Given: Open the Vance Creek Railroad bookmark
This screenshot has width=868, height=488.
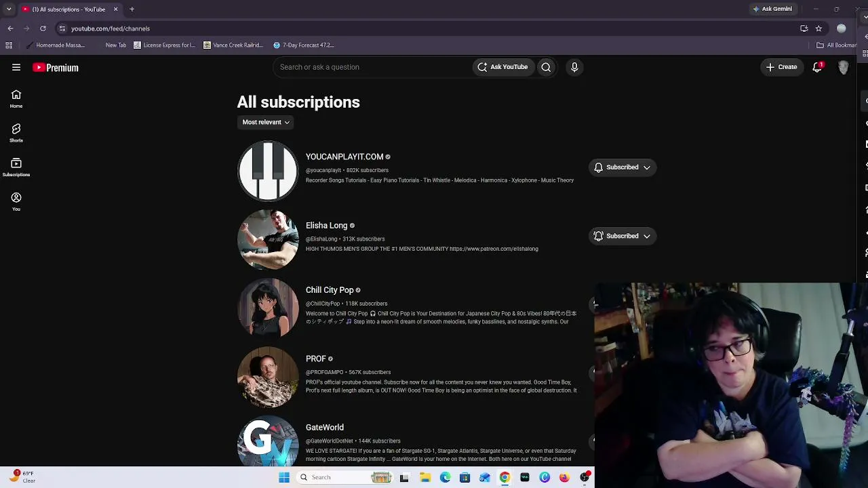Looking at the screenshot, I should pyautogui.click(x=233, y=45).
